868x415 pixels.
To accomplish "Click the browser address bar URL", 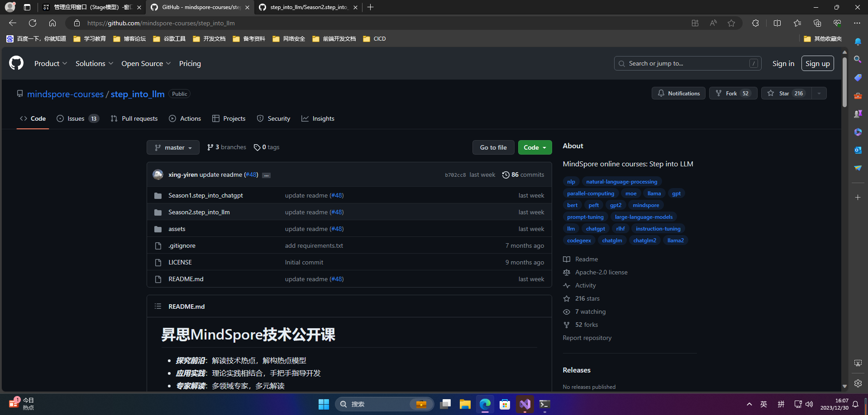I will pos(161,23).
